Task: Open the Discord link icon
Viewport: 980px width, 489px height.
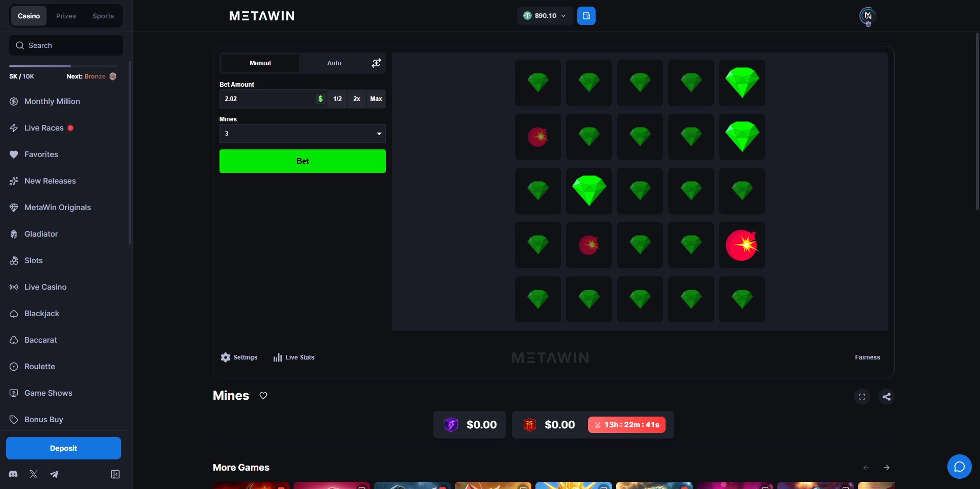Action: (x=13, y=474)
